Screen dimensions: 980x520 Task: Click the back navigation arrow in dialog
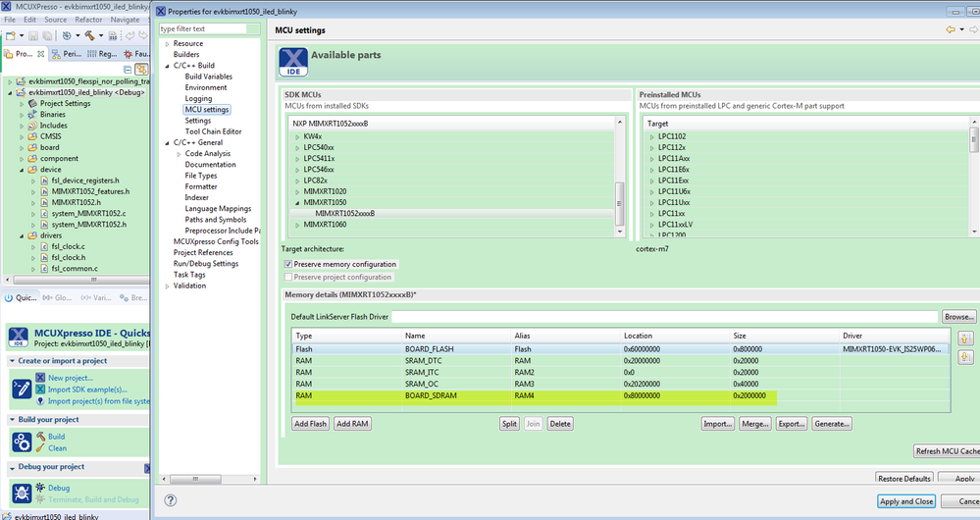[951, 29]
